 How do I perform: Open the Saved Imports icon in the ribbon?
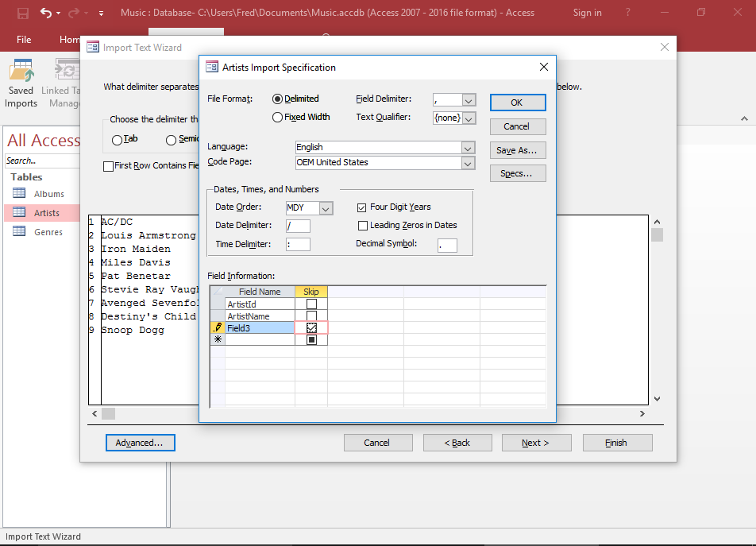pos(21,70)
